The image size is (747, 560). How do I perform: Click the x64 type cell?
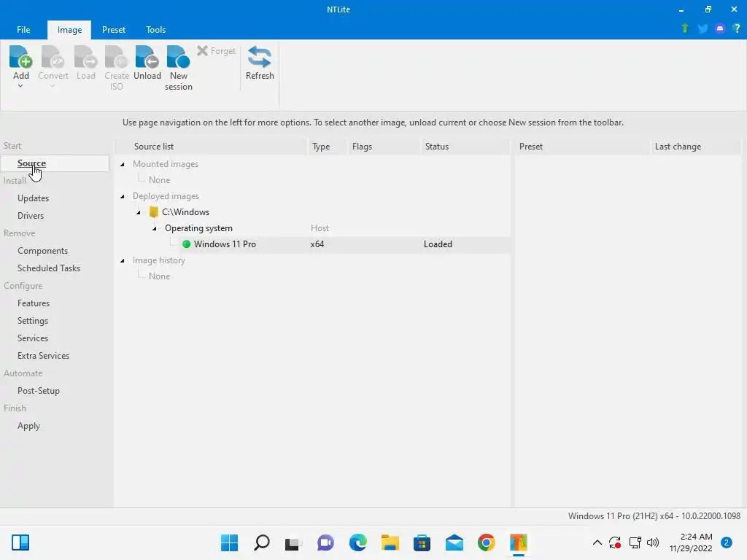317,244
